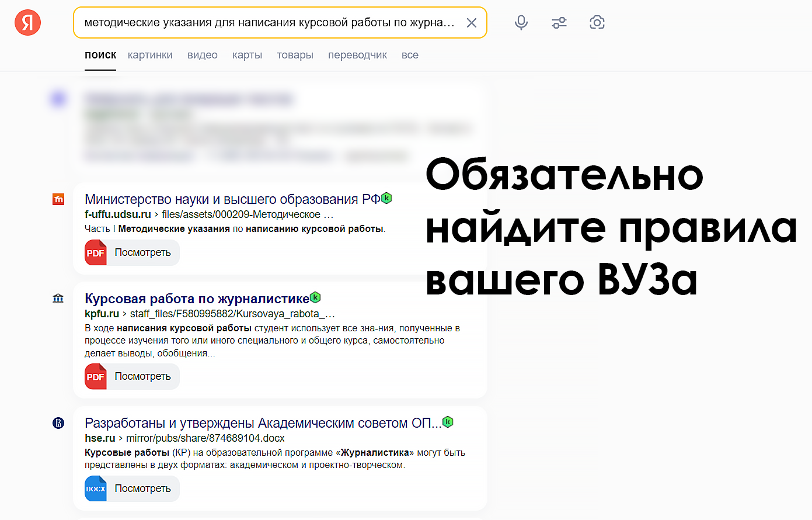Click the f-uffu.udsu.ru site link
The image size is (812, 520).
(118, 214)
